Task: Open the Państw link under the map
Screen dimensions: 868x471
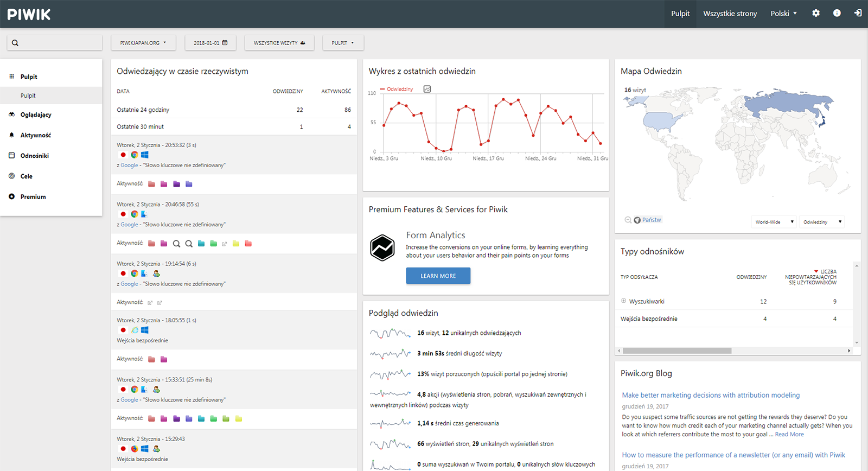Action: [x=652, y=220]
